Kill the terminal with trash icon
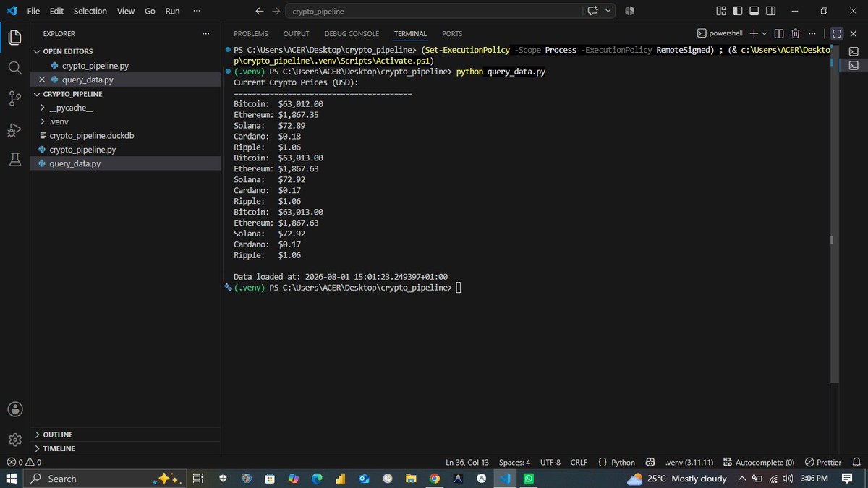 pos(796,33)
